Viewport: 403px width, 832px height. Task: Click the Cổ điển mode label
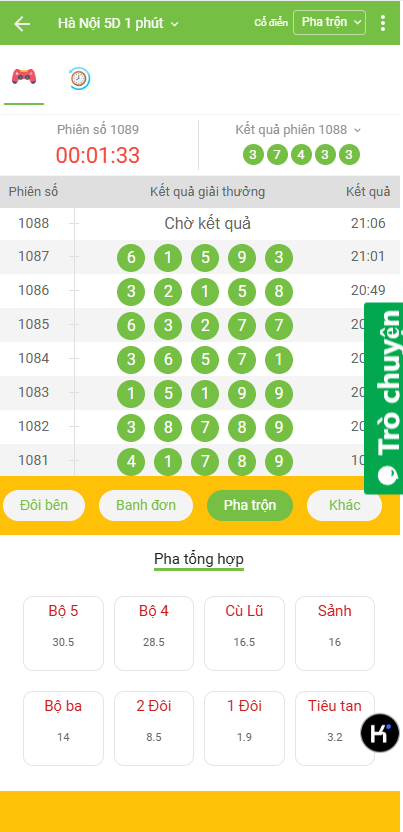pyautogui.click(x=271, y=23)
